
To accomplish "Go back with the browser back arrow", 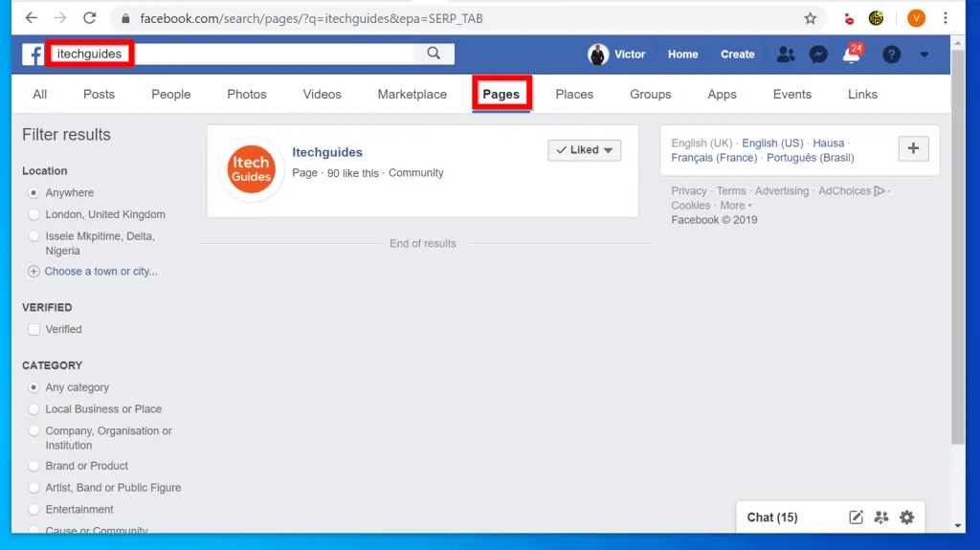I will click(32, 18).
